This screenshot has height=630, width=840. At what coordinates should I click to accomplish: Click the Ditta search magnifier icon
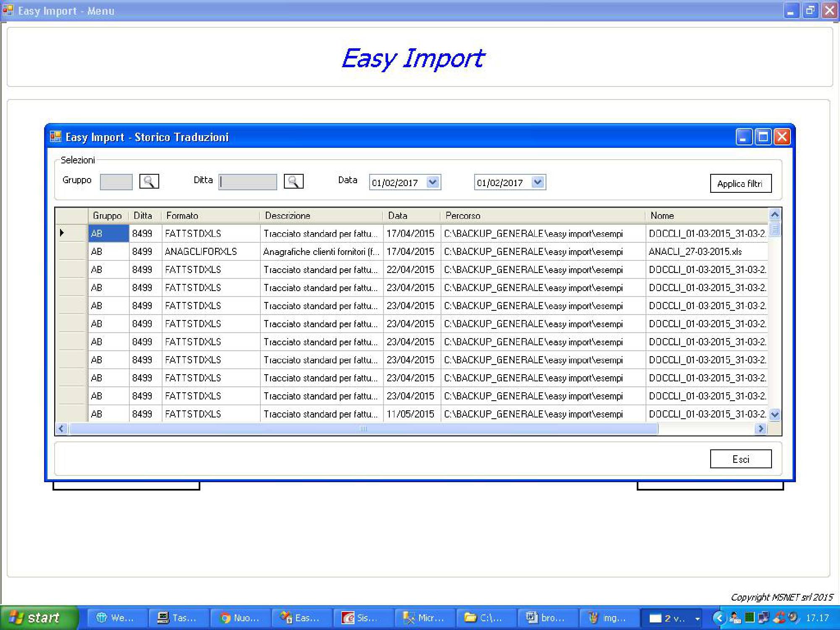tap(293, 181)
